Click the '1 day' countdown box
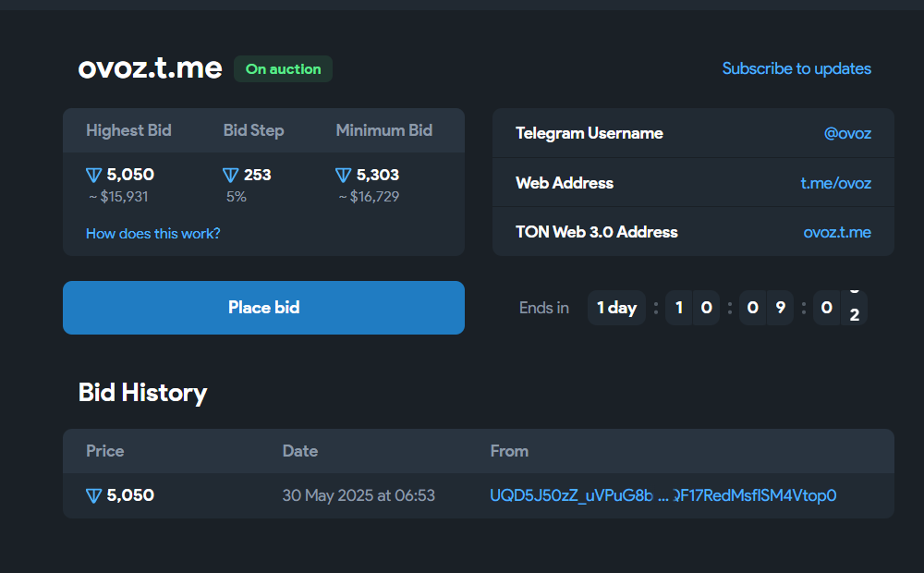Image resolution: width=924 pixels, height=573 pixels. coord(616,308)
